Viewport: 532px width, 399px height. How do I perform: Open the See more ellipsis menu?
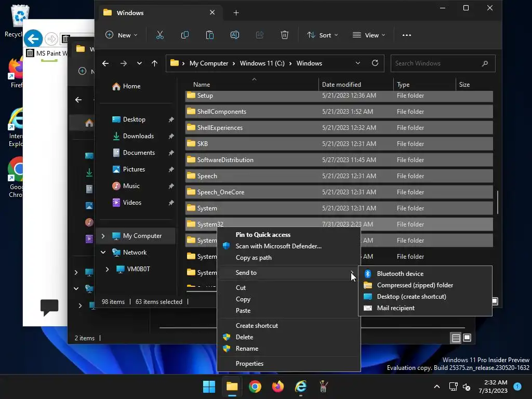tap(406, 35)
